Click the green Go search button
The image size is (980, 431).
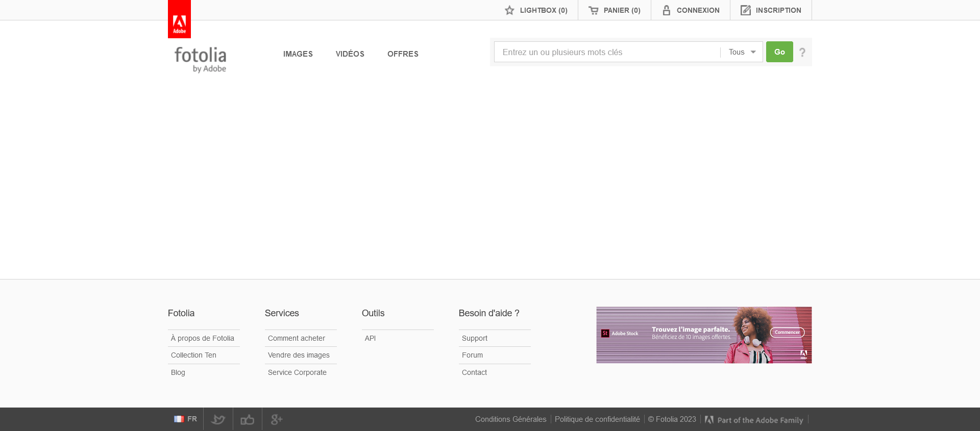click(779, 52)
